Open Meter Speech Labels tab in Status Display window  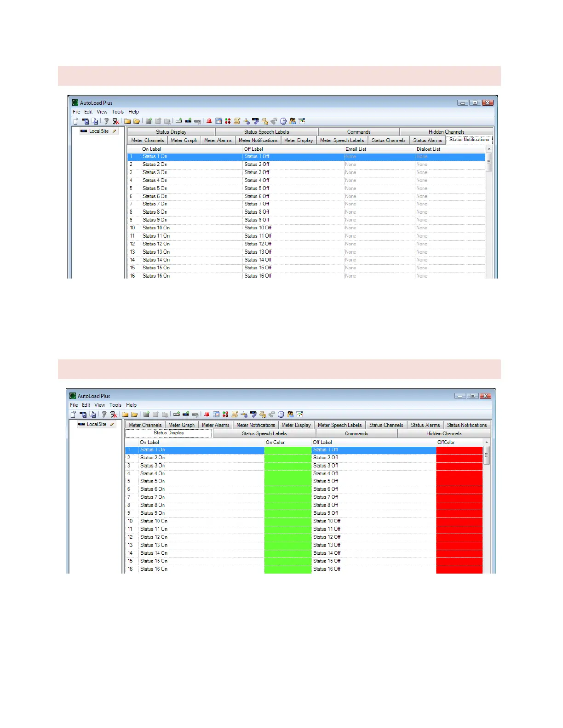[x=340, y=425]
